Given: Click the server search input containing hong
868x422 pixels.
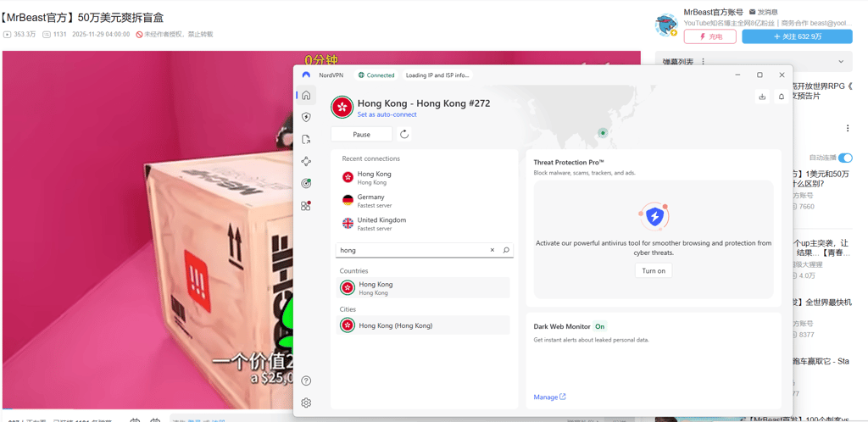Looking at the screenshot, I should [425, 250].
